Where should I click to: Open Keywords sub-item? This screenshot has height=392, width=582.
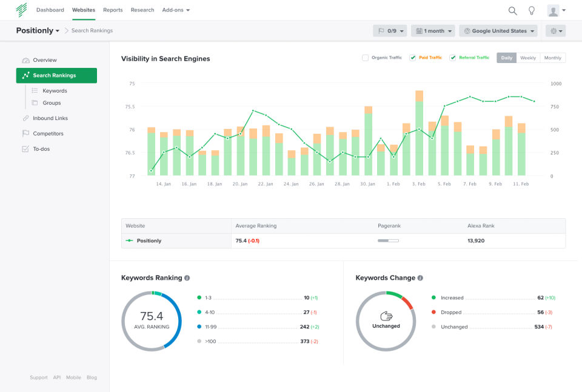click(x=55, y=90)
